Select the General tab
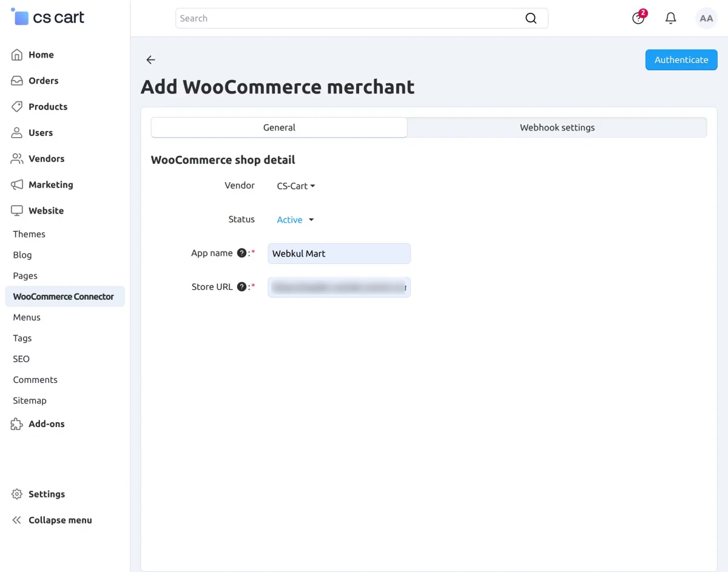728x572 pixels. tap(279, 127)
